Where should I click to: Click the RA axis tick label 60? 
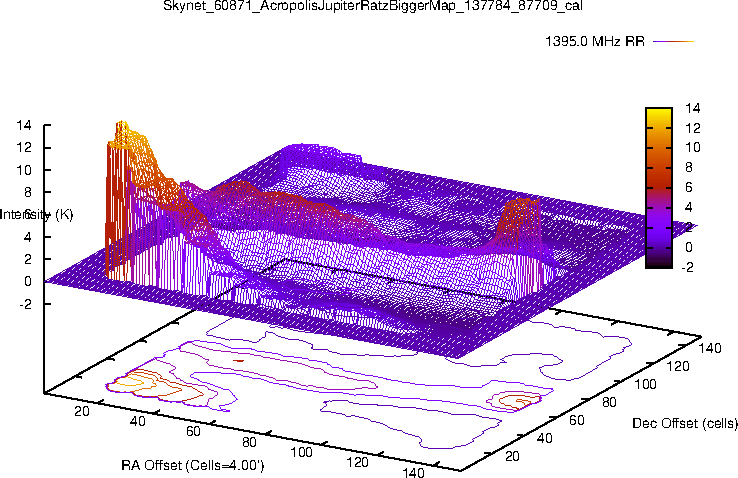193,431
